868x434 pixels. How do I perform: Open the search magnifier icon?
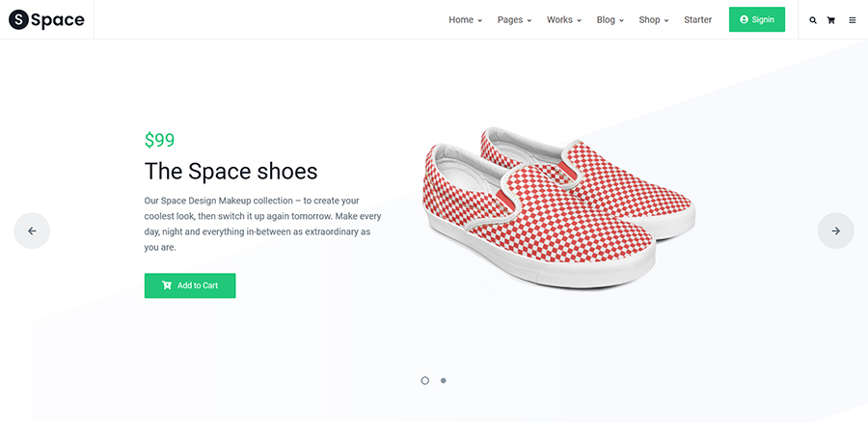813,20
